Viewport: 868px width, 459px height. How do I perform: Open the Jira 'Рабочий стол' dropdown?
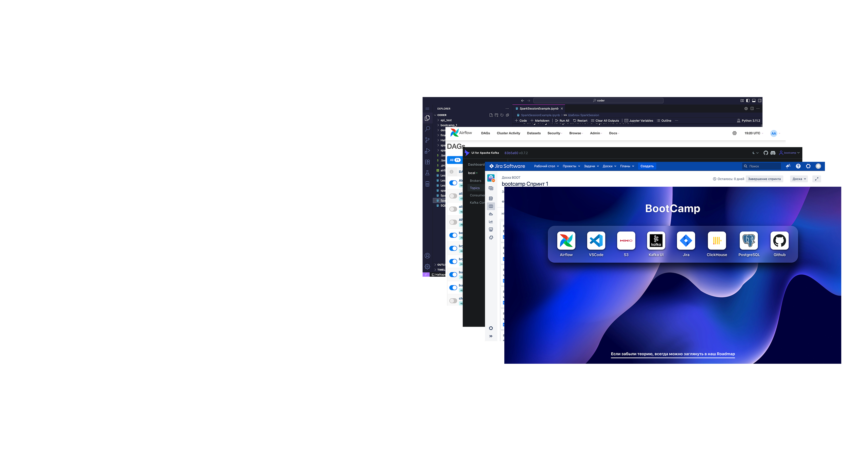click(x=546, y=166)
